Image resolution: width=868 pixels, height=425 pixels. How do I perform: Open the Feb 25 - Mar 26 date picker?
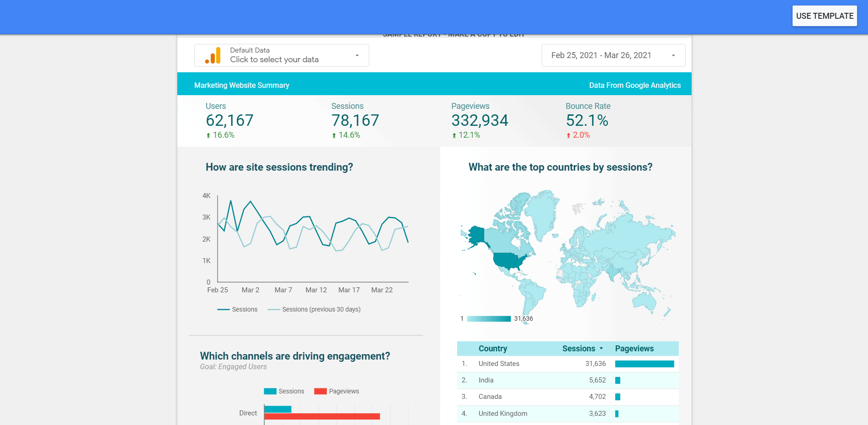point(601,55)
